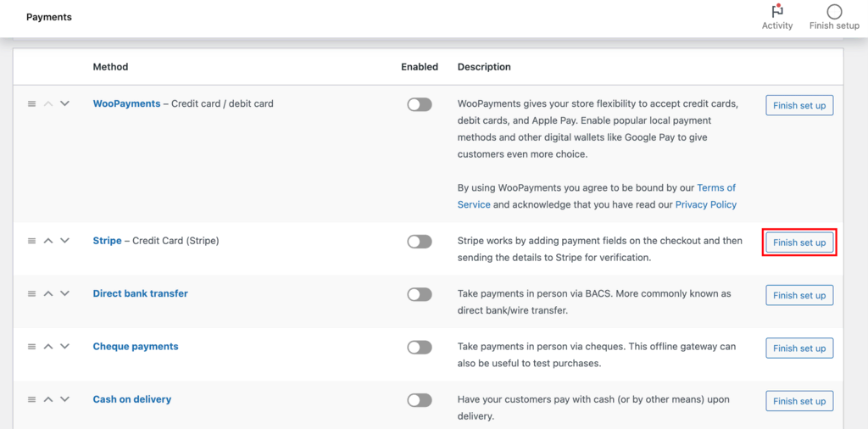868x429 pixels.
Task: Grab the Direct bank transfer drag handle
Action: [31, 293]
